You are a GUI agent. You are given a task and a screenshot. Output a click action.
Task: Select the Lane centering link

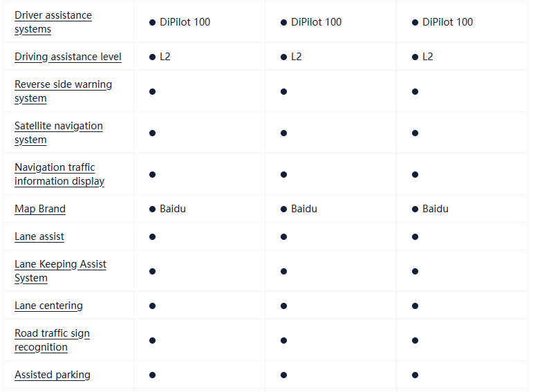pos(48,306)
